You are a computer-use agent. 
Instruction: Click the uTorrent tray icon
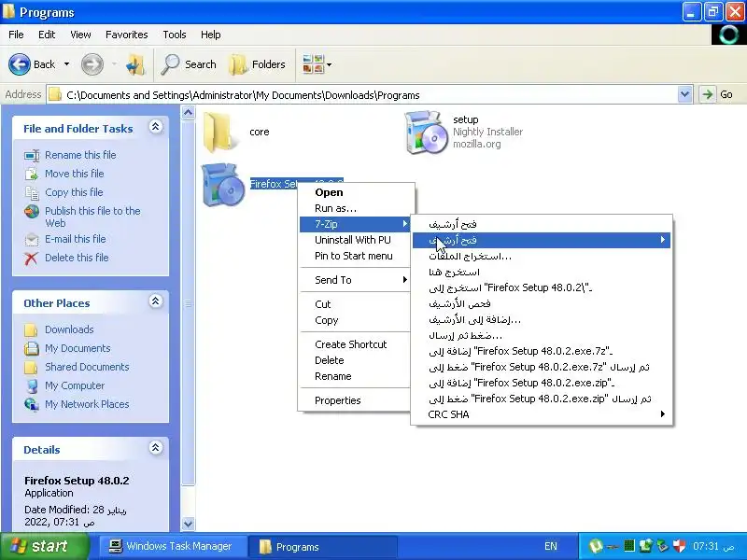click(x=596, y=546)
